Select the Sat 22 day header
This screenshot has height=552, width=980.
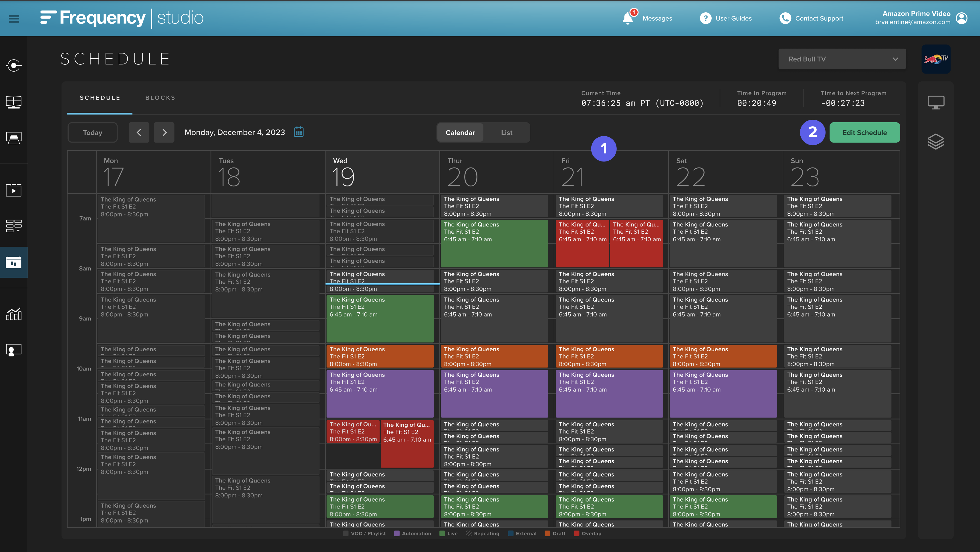point(726,172)
